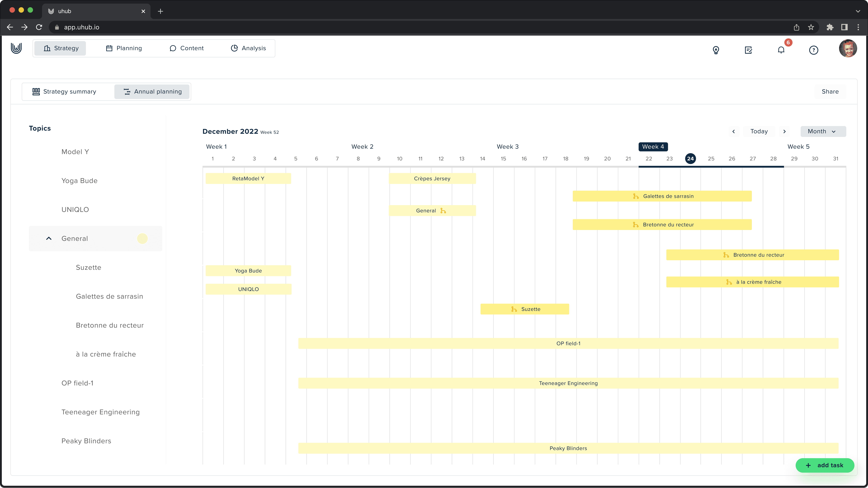The width and height of the screenshot is (868, 488).
Task: Jump to Today in calendar
Action: [759, 131]
